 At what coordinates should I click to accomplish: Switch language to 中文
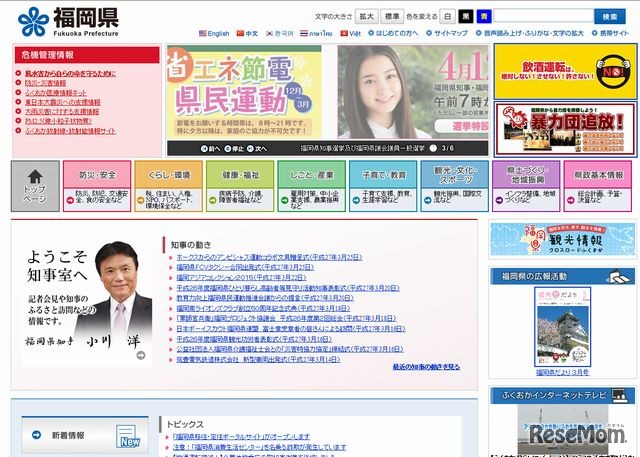(247, 33)
